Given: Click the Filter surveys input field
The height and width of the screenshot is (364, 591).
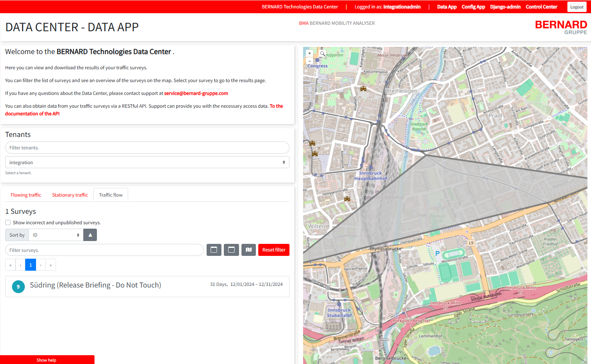Looking at the screenshot, I should coord(105,250).
